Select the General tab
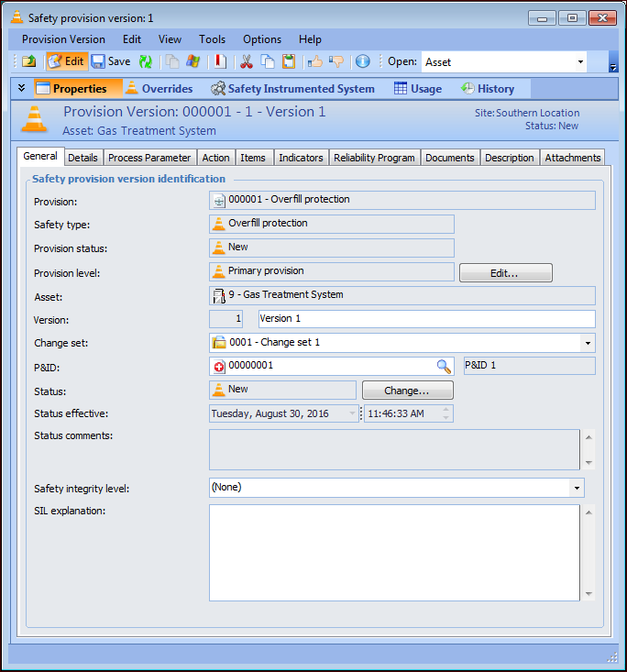 coord(40,156)
